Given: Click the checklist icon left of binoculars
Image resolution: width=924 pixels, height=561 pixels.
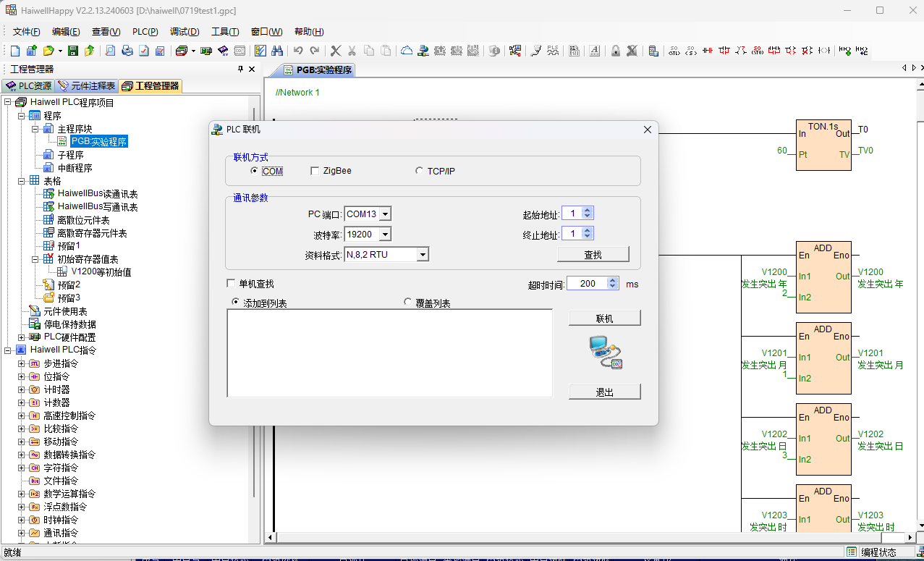Looking at the screenshot, I should tap(260, 51).
